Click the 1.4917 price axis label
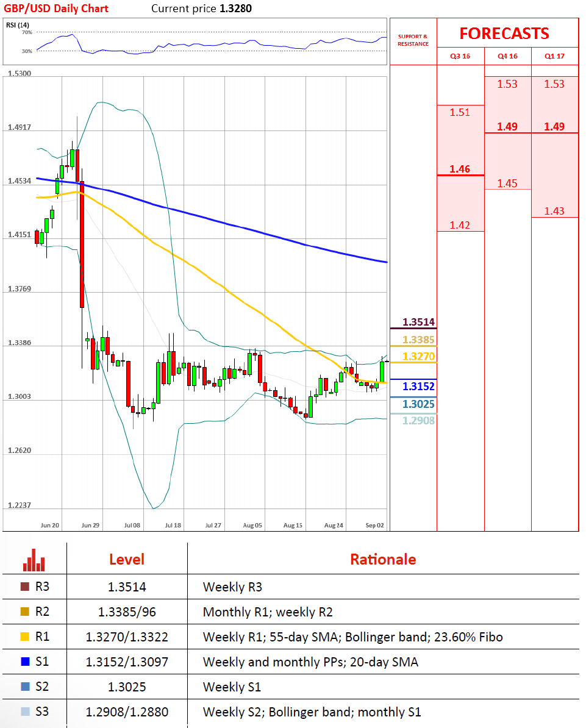 click(20, 127)
